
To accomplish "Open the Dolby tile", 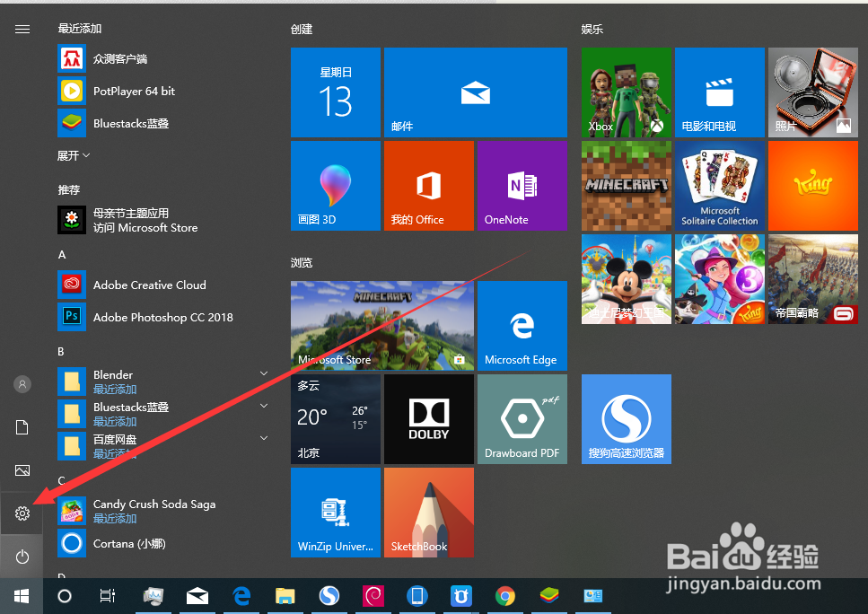I will pos(429,419).
